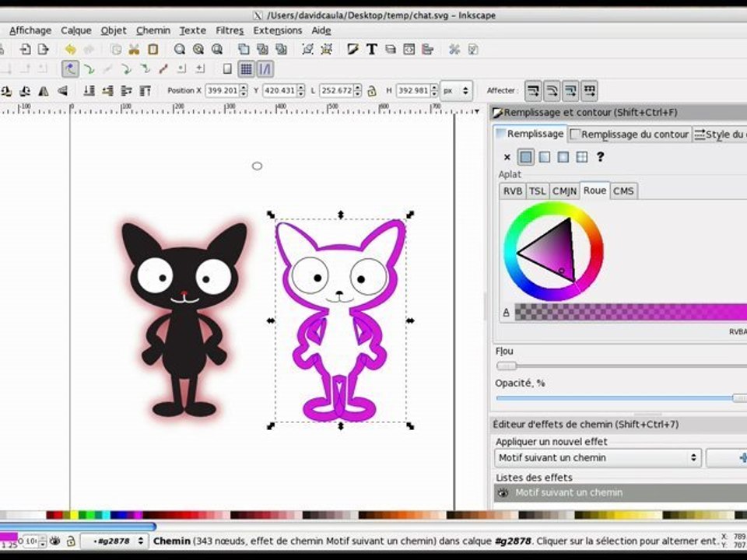Click the Export bitmap icon
This screenshot has height=560, width=747.
click(x=44, y=50)
